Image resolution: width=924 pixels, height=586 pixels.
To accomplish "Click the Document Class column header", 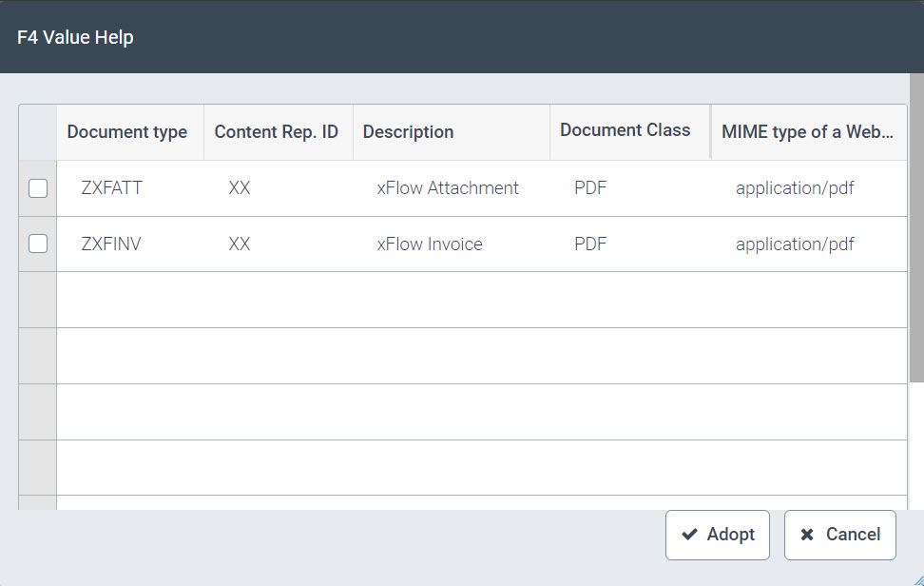I will pos(625,130).
